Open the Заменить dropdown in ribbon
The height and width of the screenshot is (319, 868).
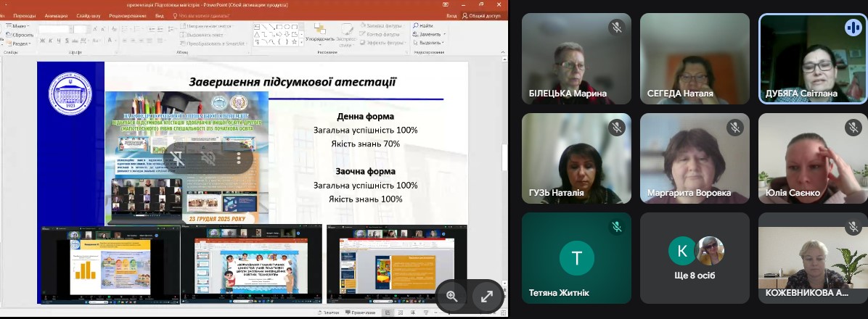[430, 34]
